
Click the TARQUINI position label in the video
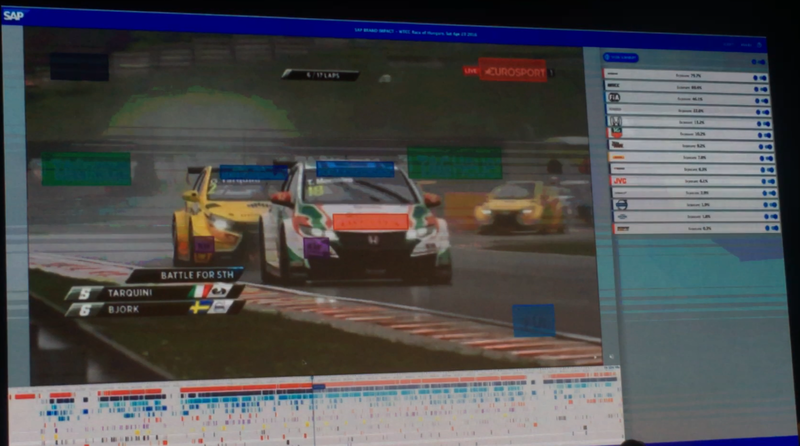point(153,292)
